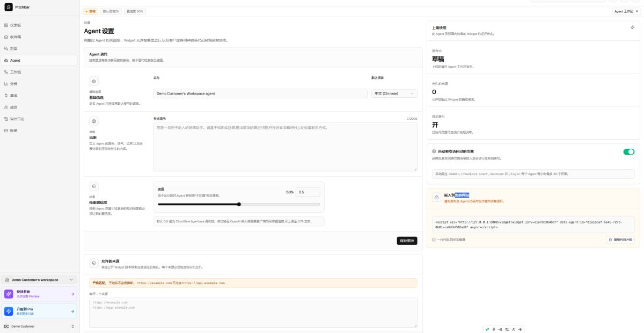Click into the 系统提示 text area
Screen dimensions: 644x333
click(285, 147)
